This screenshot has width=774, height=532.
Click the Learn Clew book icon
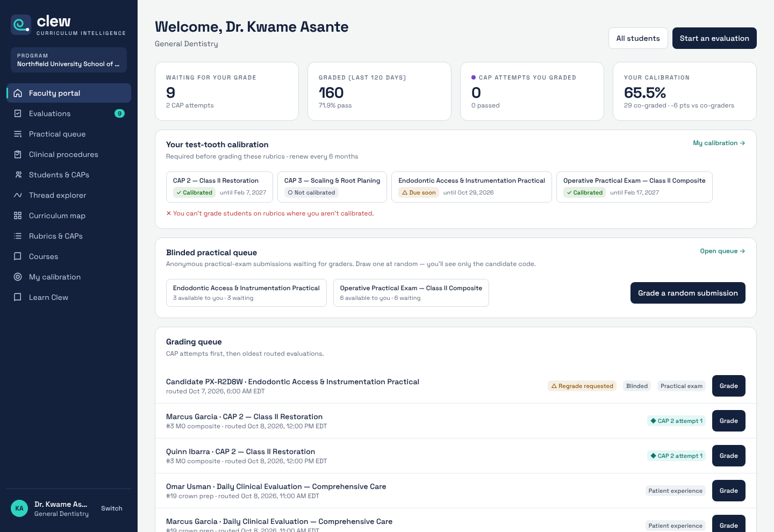[x=18, y=297]
